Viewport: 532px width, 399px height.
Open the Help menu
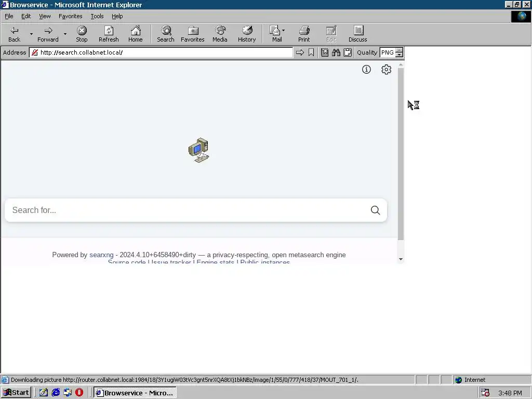117,16
